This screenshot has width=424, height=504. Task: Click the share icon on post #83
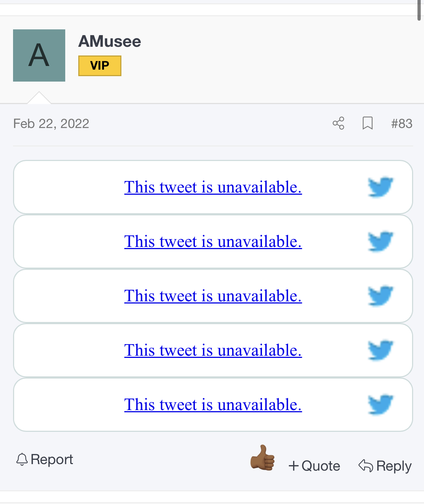point(338,123)
